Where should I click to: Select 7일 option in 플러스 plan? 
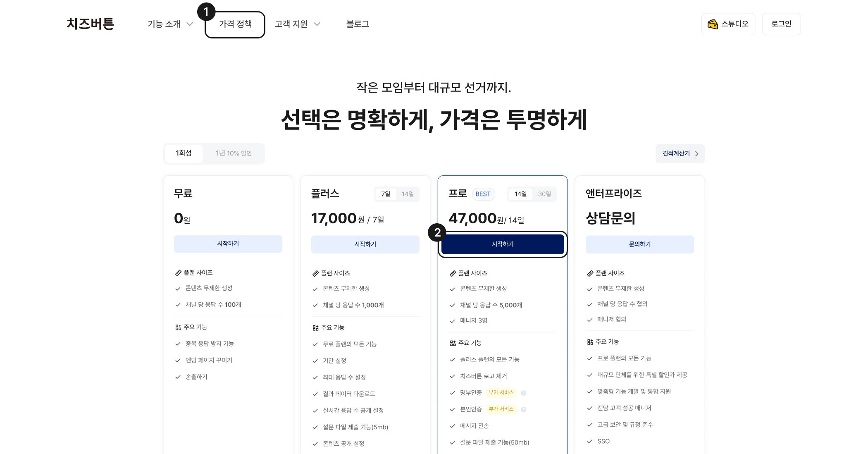tap(386, 194)
